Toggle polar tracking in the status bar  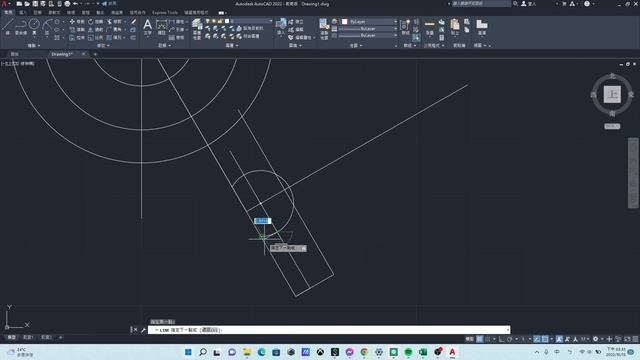point(510,339)
